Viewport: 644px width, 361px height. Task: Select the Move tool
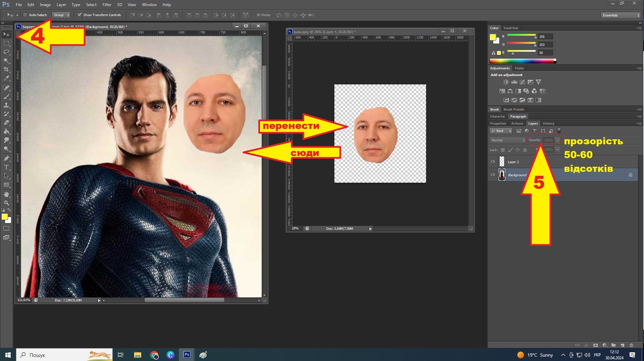[x=6, y=34]
